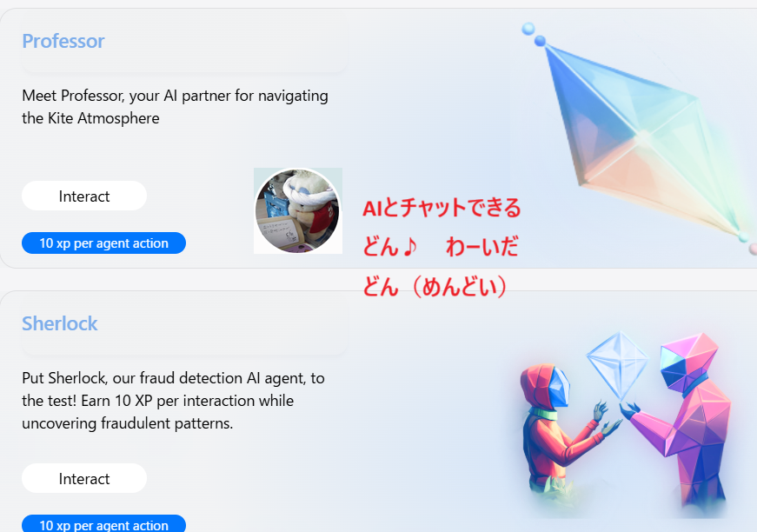
Task: Click red text どん（めんどい）
Action: click(435, 286)
